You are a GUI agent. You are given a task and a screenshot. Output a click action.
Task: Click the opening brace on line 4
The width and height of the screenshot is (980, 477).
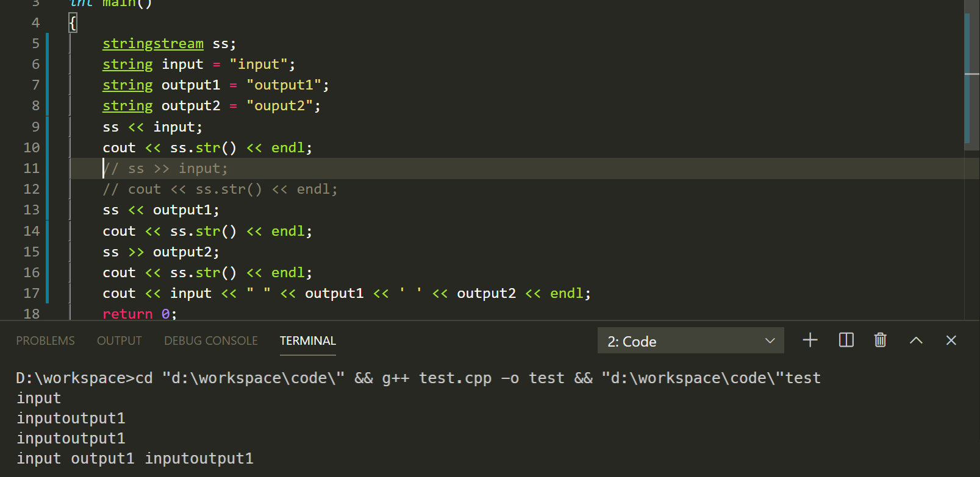pos(73,23)
